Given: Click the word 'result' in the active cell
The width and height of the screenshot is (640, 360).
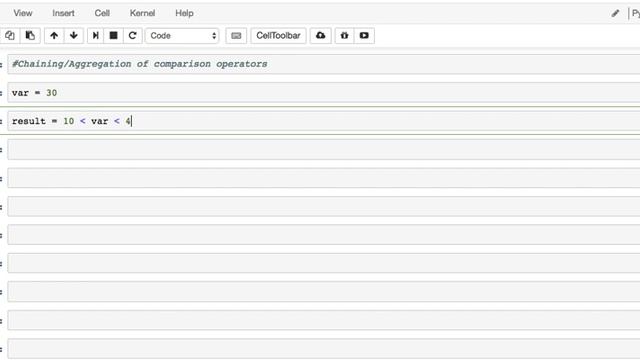Looking at the screenshot, I should tap(29, 121).
